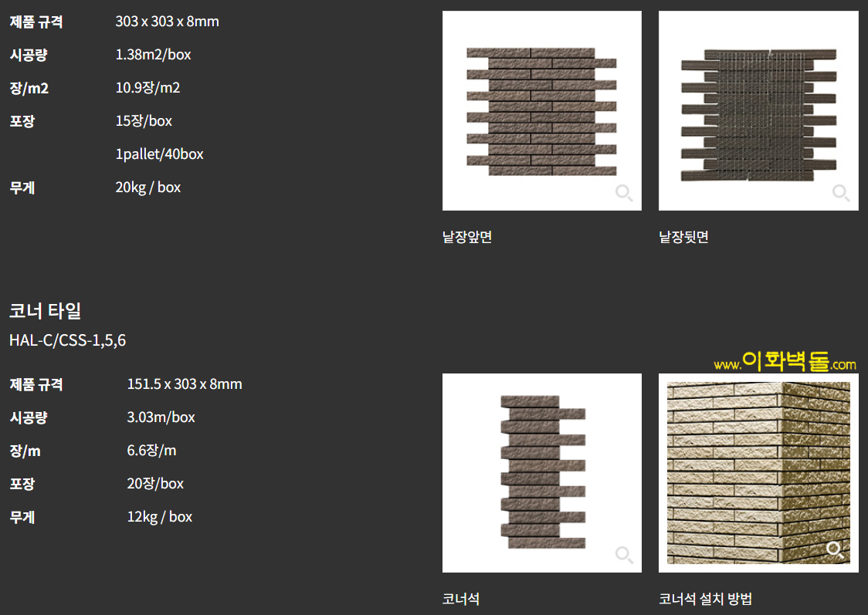Viewport: 868px width, 615px height.
Task: Zoom the 코너석 tile image via magnifier
Action: [624, 554]
